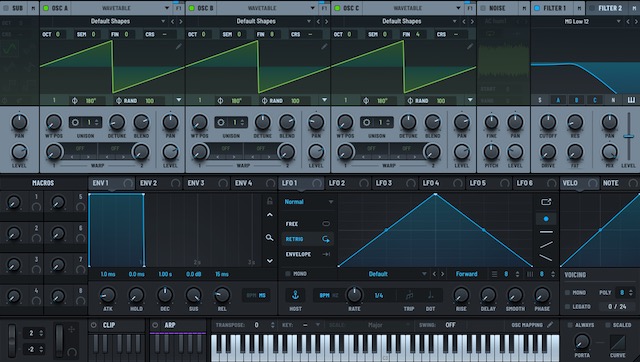Toggle the ARP power button
Viewport: 640px width, 362px height.
pos(155,325)
